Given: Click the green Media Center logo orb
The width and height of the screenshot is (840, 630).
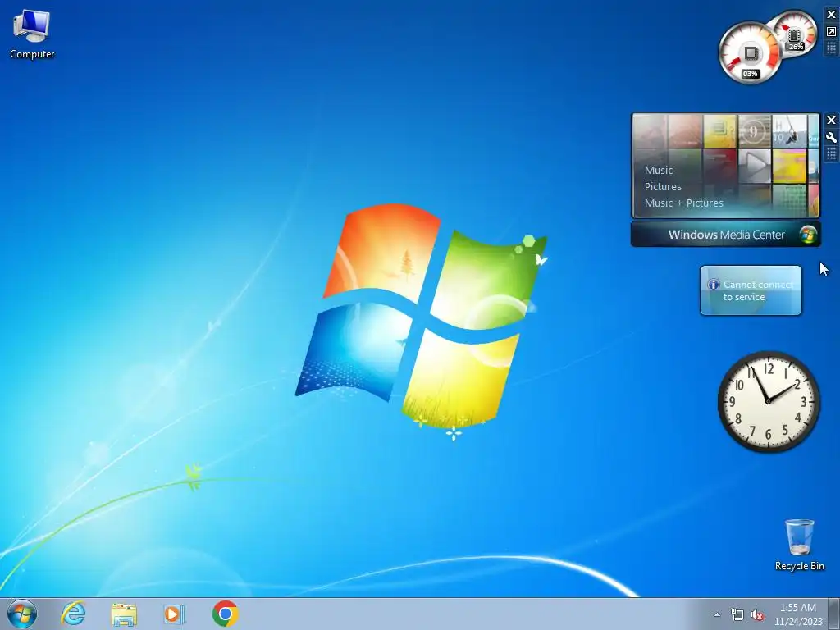Looking at the screenshot, I should click(x=808, y=235).
